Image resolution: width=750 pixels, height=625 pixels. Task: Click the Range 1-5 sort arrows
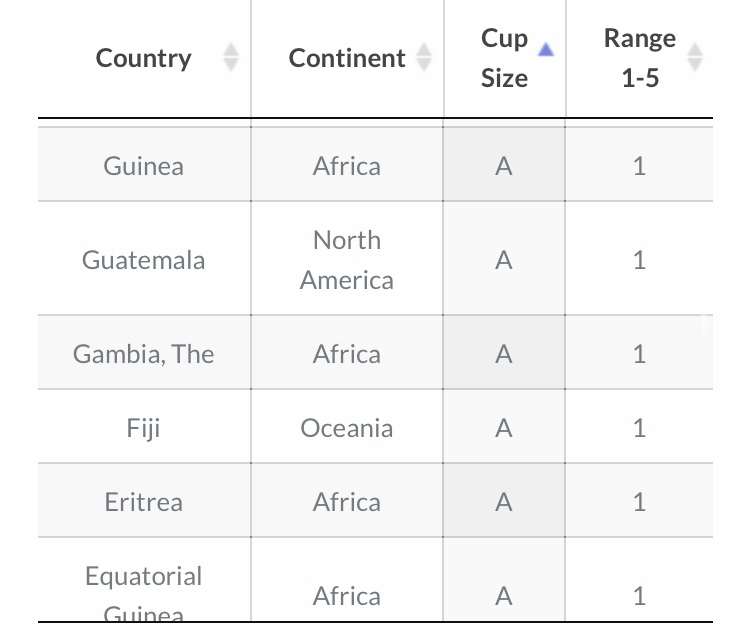pos(695,57)
